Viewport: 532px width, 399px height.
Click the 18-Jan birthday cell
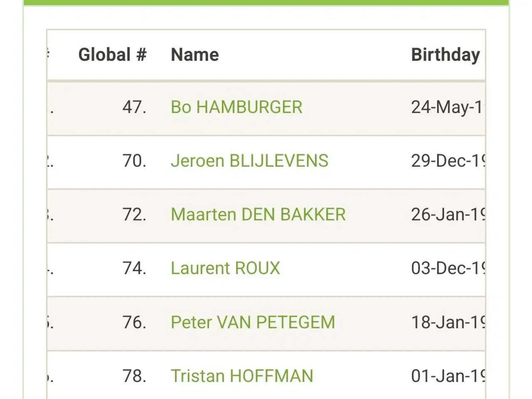pos(448,322)
